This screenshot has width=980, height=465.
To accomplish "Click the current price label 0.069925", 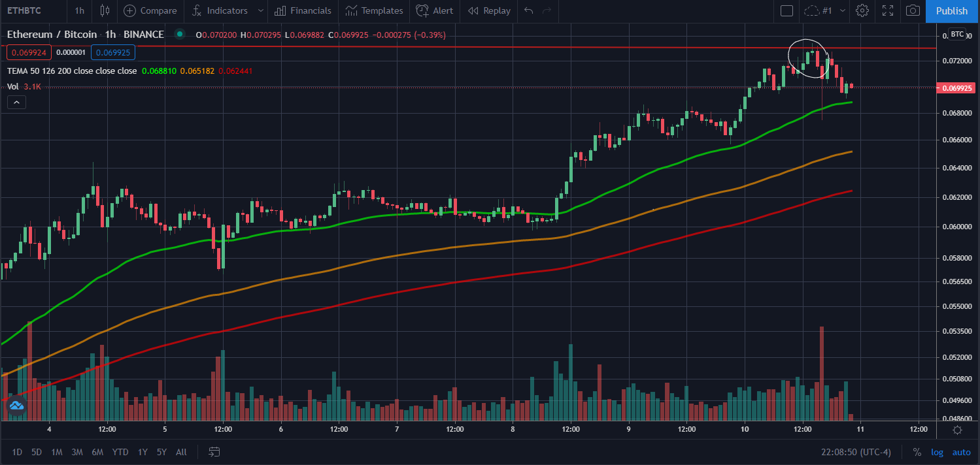I will [x=955, y=88].
